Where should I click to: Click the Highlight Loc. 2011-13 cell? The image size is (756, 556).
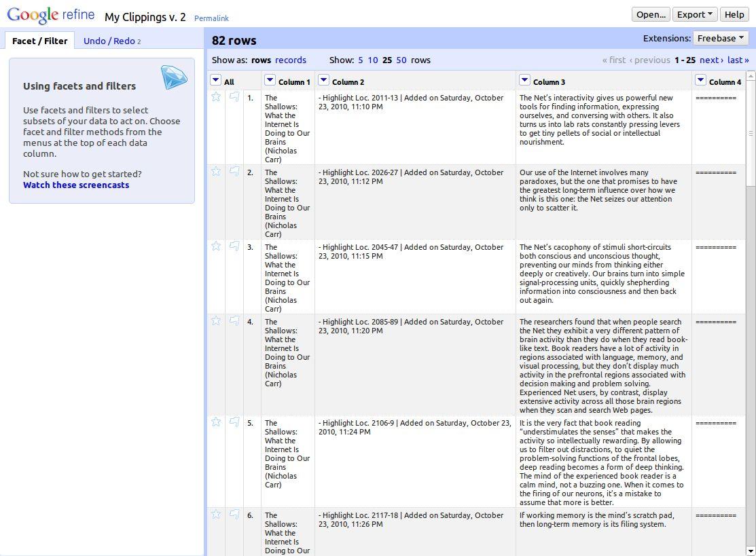(x=415, y=127)
